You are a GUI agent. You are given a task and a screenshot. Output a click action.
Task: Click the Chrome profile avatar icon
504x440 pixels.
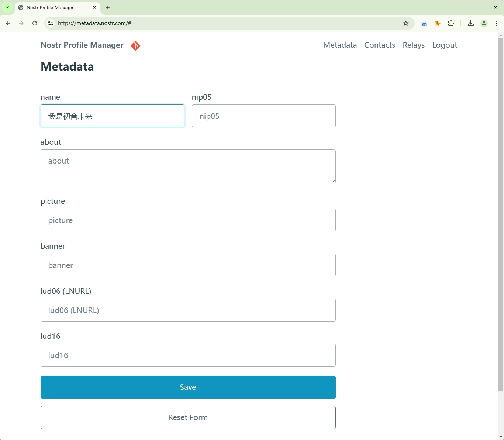click(484, 23)
